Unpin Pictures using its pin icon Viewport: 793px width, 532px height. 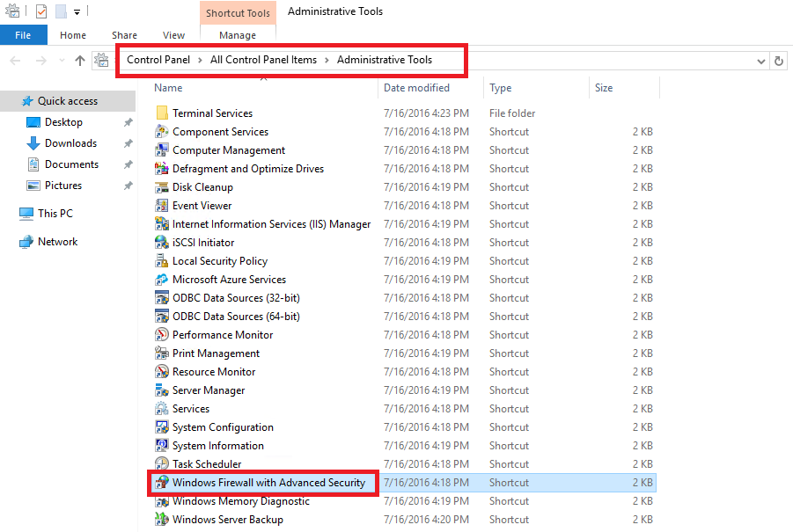click(x=128, y=186)
